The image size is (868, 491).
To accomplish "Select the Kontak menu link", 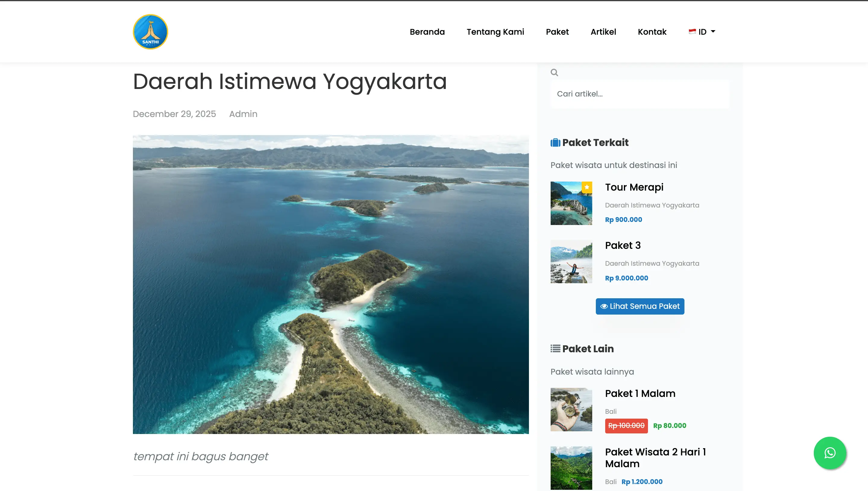I will [652, 32].
